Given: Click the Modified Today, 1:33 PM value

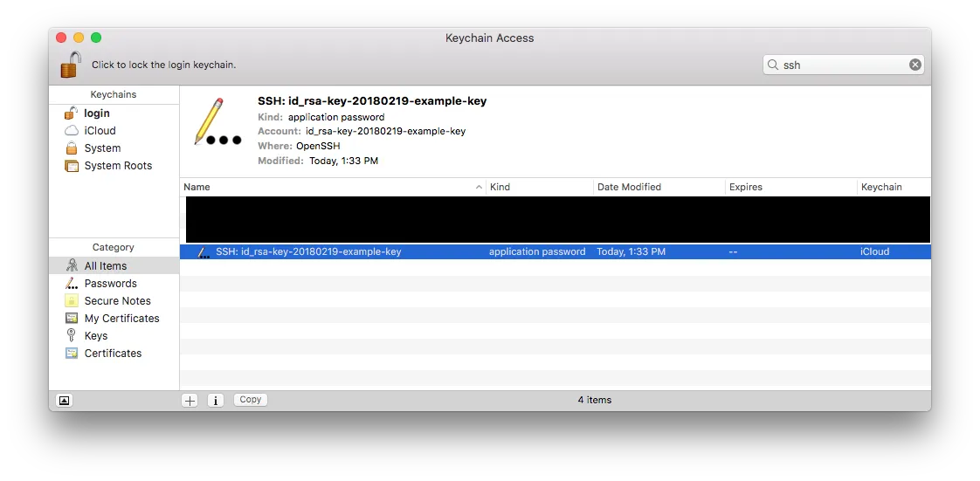Looking at the screenshot, I should pos(344,161).
